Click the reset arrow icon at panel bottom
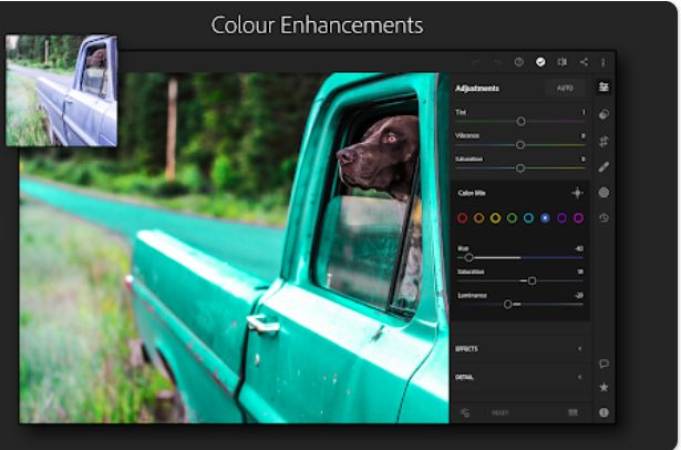 465,413
